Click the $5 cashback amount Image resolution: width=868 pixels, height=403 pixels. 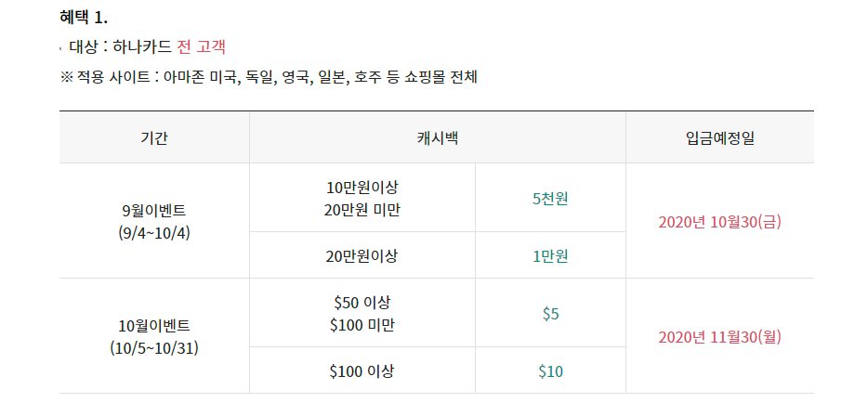tap(550, 314)
